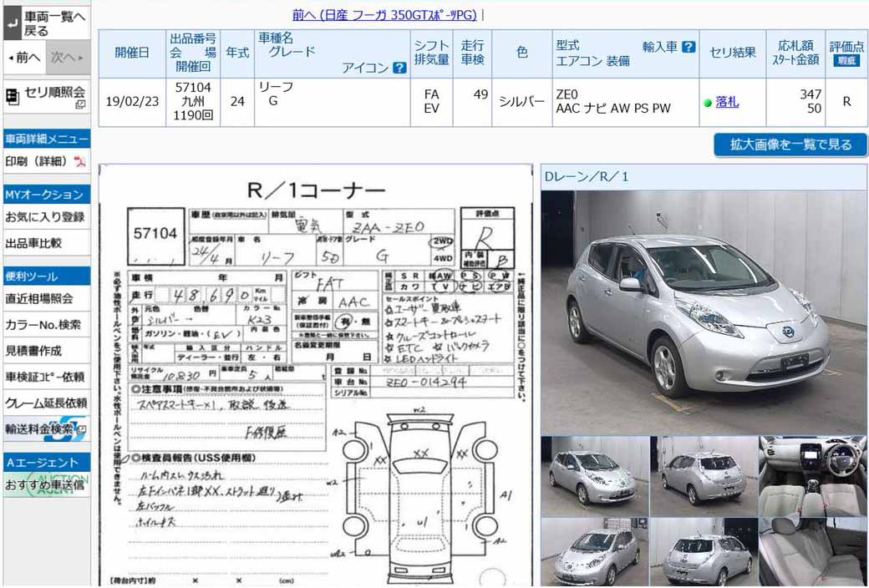Click the PDF icon next to 印刷（詳細）
869x588 pixels.
pos(80,161)
